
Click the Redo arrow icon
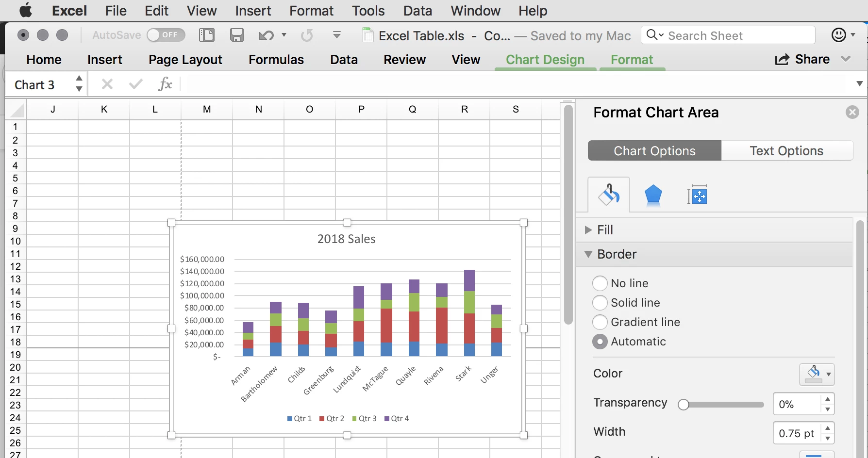click(x=307, y=35)
